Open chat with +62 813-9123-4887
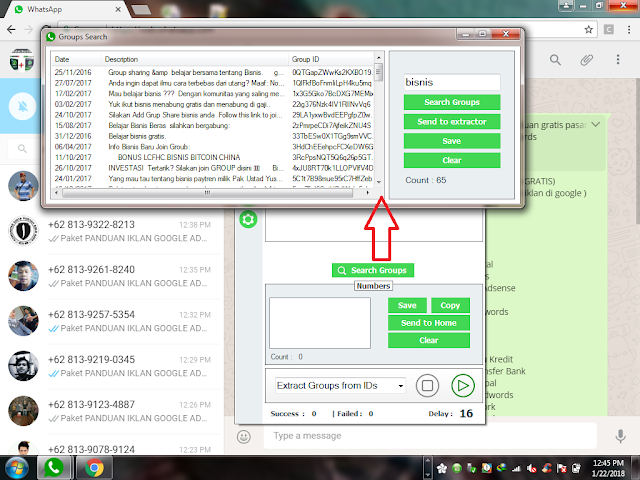This screenshot has height=480, width=640. pyautogui.click(x=112, y=411)
